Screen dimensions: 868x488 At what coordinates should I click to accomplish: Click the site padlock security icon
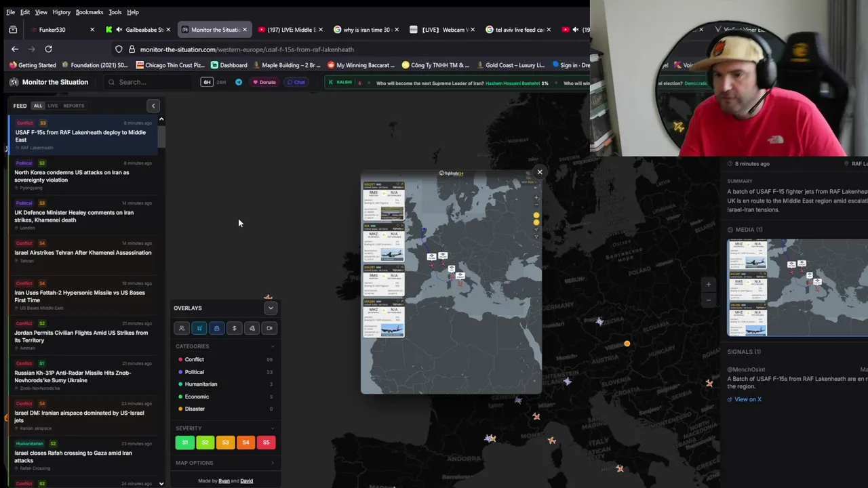pos(132,49)
